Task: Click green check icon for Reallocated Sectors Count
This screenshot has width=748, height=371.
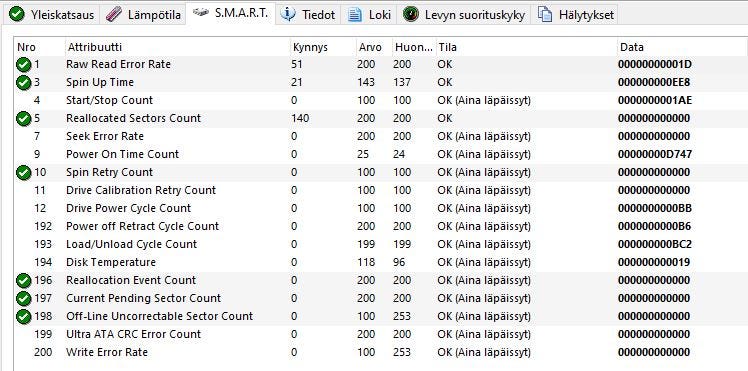Action: (x=23, y=118)
